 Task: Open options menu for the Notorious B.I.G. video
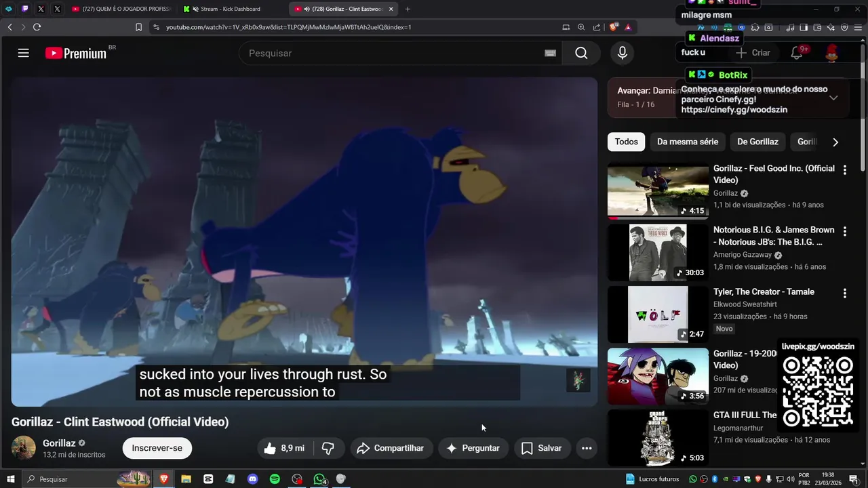pyautogui.click(x=845, y=231)
